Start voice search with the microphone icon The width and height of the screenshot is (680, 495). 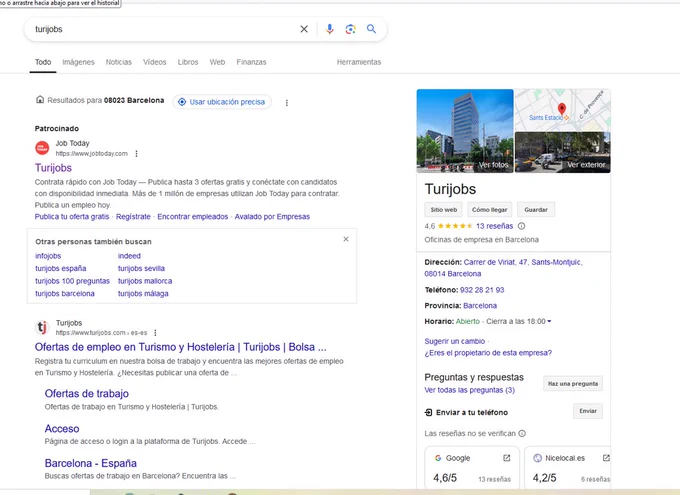[x=330, y=29]
